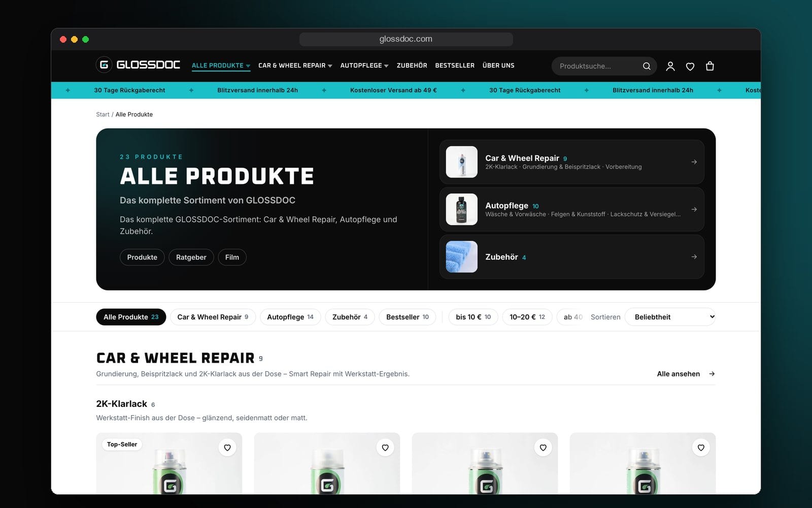The width and height of the screenshot is (812, 508).
Task: Click arrow on Autopflege category card
Action: [694, 209]
